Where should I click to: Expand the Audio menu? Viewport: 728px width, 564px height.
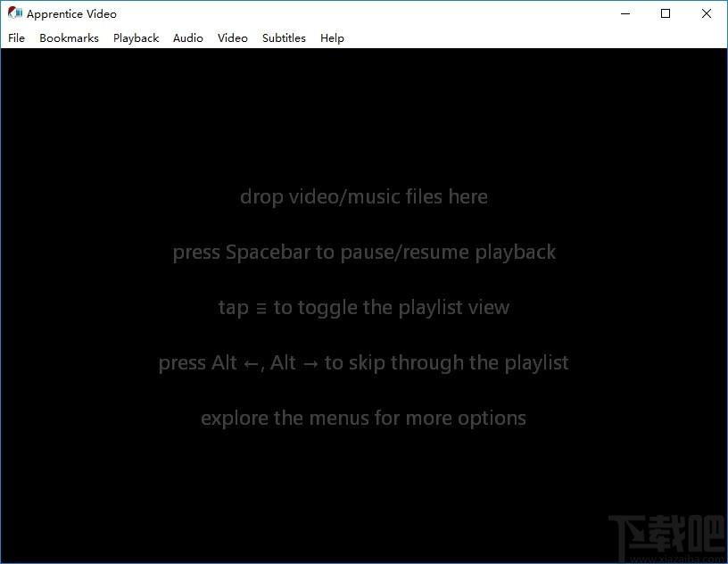coord(188,38)
